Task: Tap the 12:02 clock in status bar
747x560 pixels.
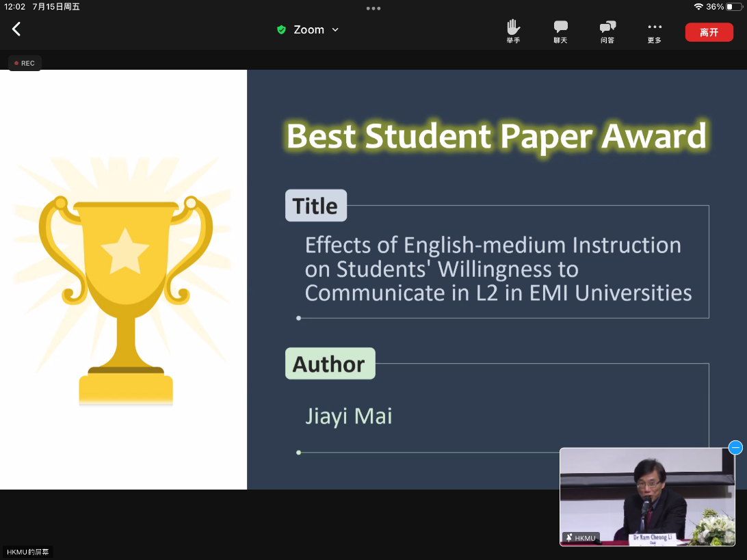Action: pos(14,7)
